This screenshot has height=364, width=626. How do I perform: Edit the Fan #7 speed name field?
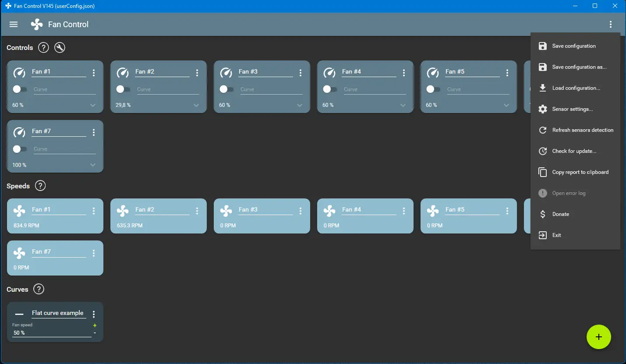(60, 252)
